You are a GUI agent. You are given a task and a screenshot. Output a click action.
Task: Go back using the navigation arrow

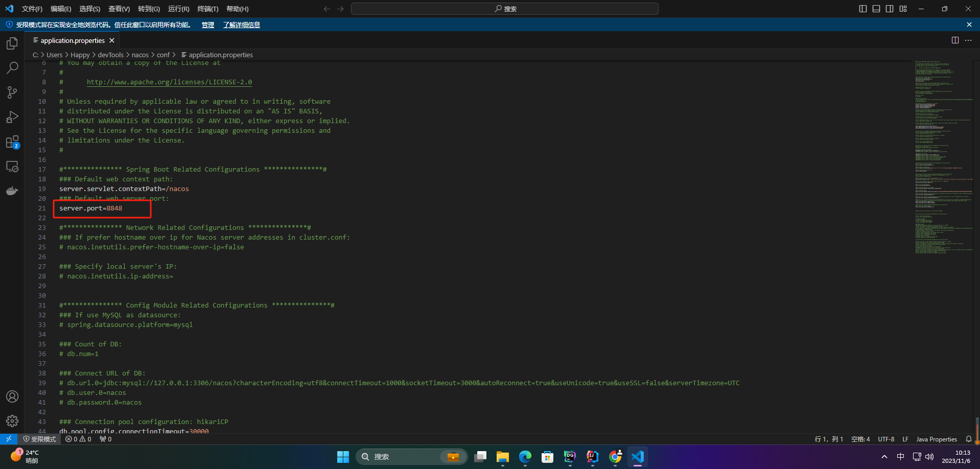tap(327, 9)
